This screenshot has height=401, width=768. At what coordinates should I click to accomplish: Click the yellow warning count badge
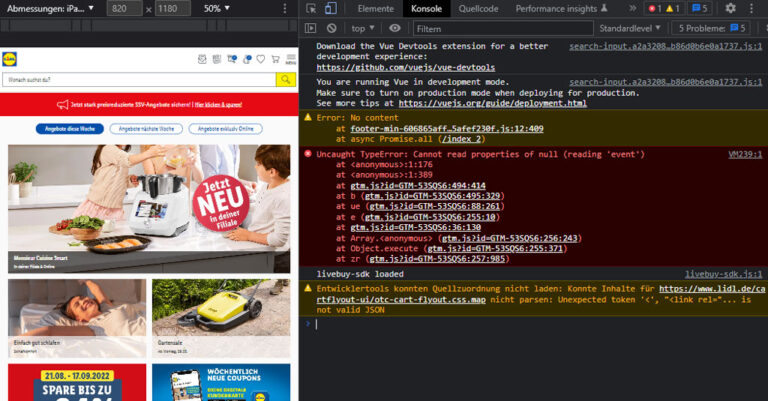click(672, 8)
